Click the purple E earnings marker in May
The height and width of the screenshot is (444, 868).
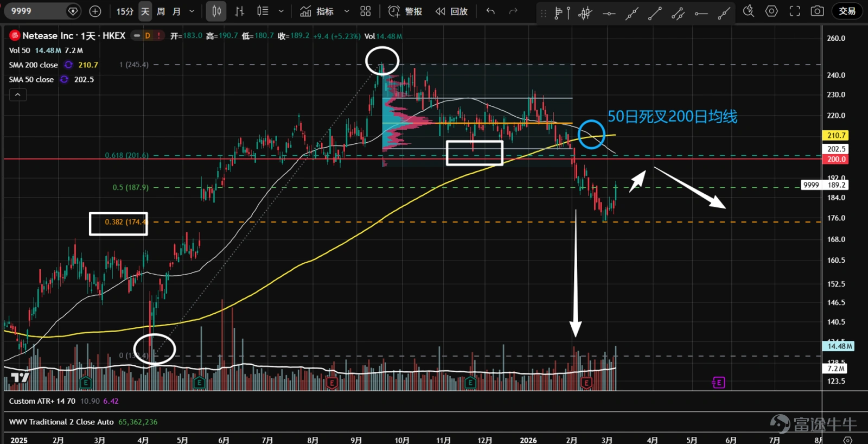[719, 383]
